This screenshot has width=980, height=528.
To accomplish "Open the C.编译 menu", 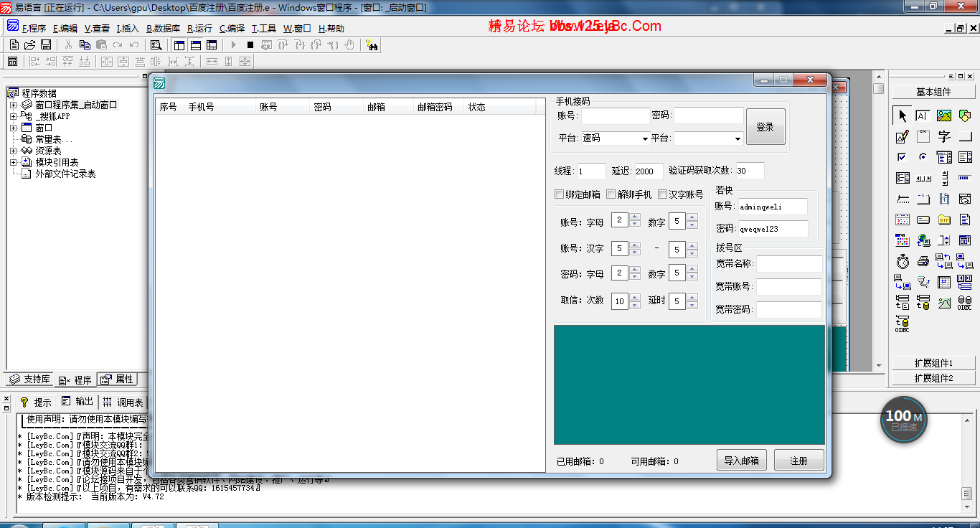I will [x=232, y=29].
